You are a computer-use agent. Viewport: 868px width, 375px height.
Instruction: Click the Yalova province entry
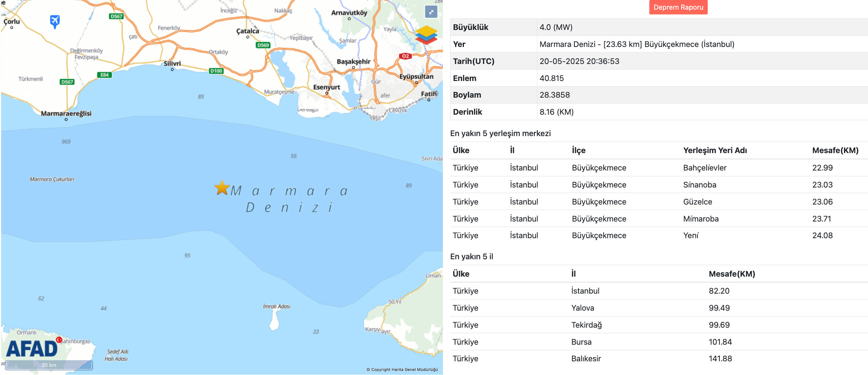[x=584, y=308]
